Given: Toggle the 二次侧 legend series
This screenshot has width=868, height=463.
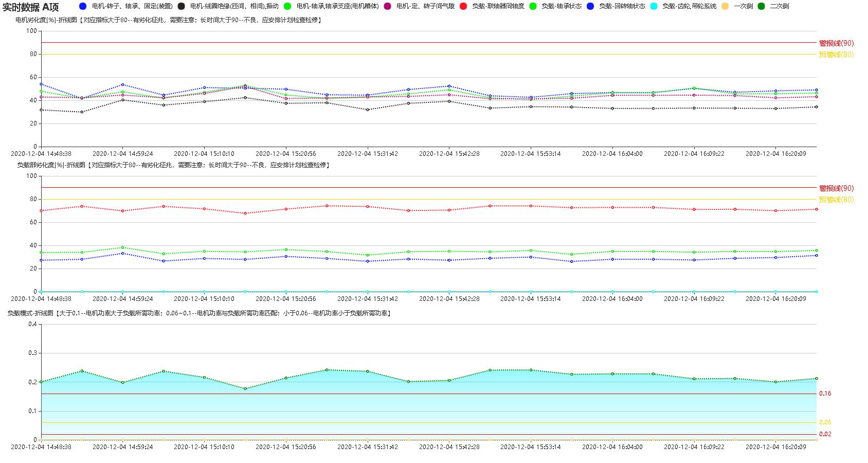Looking at the screenshot, I should (x=773, y=6).
